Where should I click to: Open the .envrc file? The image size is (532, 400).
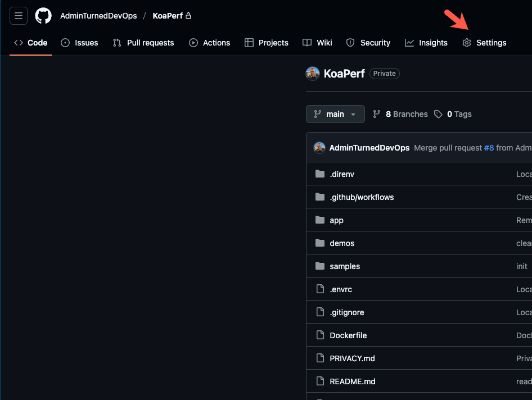click(341, 289)
